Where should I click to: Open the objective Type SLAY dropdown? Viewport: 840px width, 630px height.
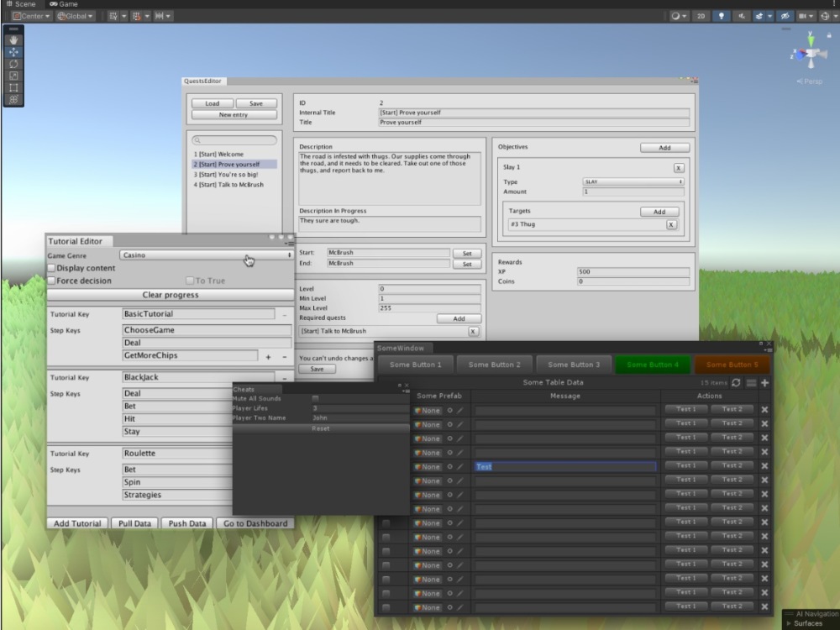pos(633,181)
